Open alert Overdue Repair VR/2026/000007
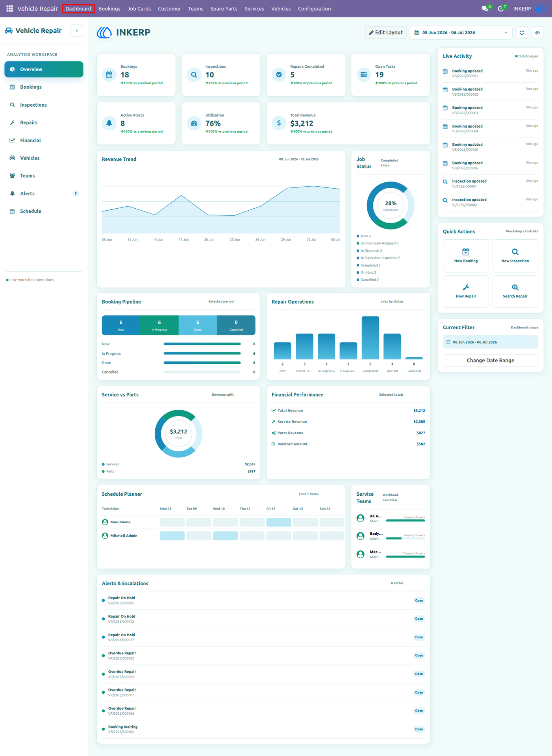The width and height of the screenshot is (552, 756). click(x=263, y=693)
